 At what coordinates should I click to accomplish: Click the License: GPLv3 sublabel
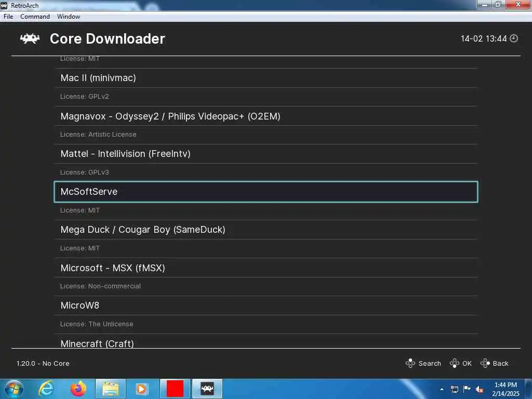click(85, 172)
